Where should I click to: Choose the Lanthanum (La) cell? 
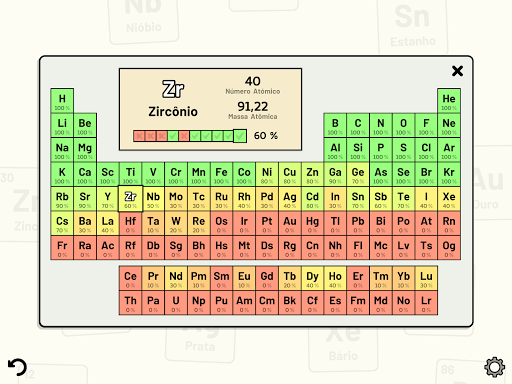tap(108, 223)
